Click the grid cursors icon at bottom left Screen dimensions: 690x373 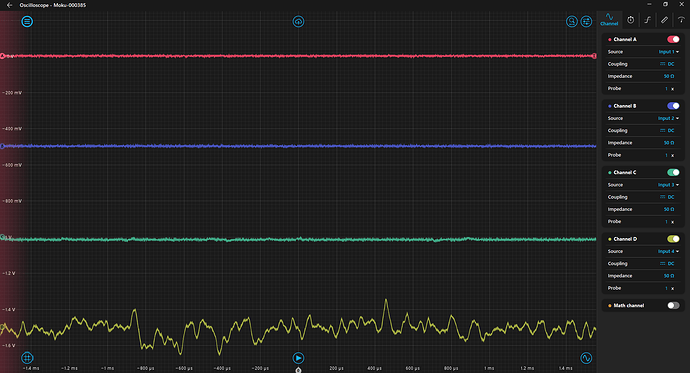tap(27, 358)
